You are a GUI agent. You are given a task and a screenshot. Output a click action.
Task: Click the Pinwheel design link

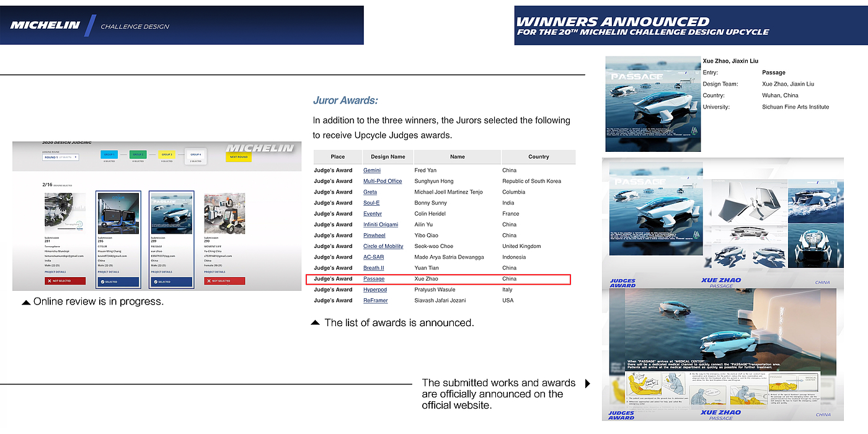(374, 236)
